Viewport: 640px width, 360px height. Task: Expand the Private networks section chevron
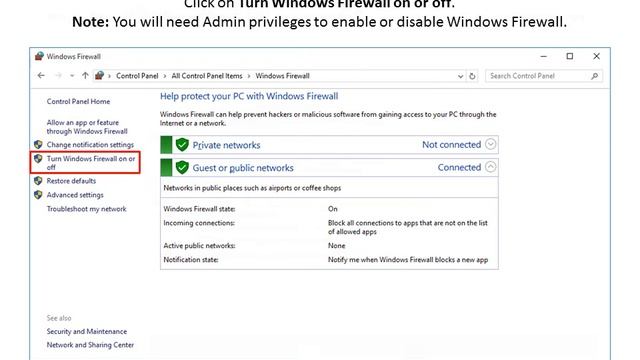click(x=490, y=144)
